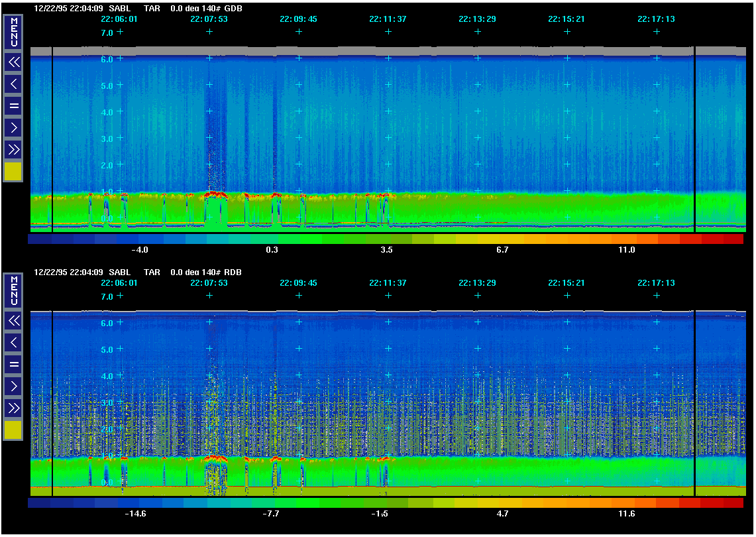Click the left black vertical cursor line in top plot
Image resolution: width=756 pixels, height=537 pixels.
tap(52, 139)
